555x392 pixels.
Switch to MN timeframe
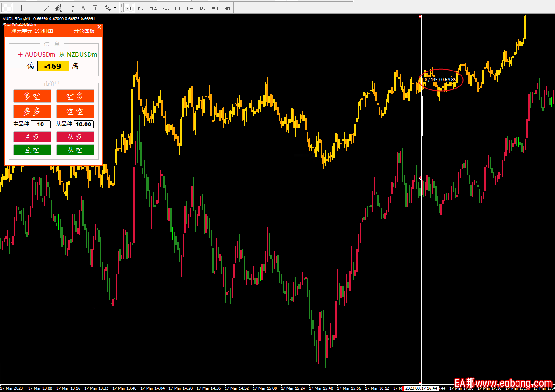[x=227, y=8]
